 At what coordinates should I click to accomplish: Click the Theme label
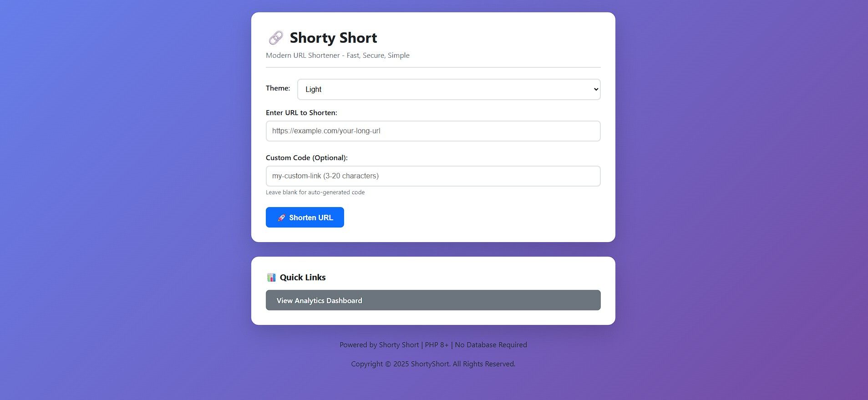[x=278, y=88]
